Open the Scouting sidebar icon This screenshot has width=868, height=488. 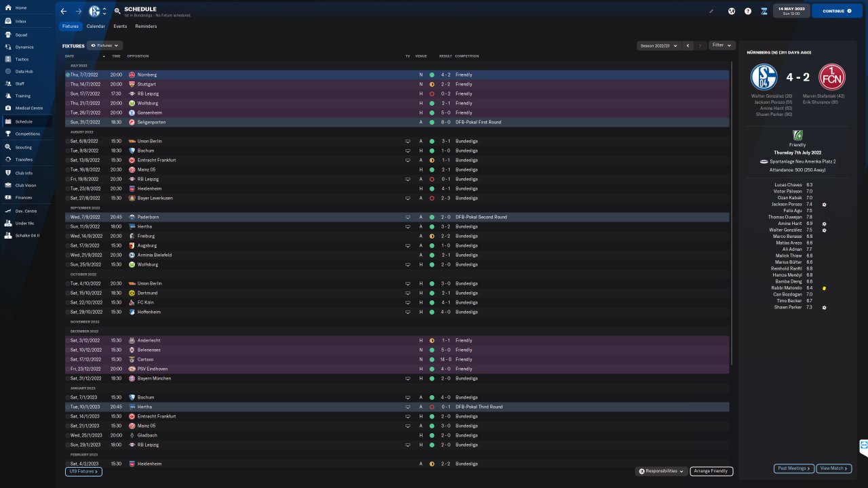click(x=7, y=147)
